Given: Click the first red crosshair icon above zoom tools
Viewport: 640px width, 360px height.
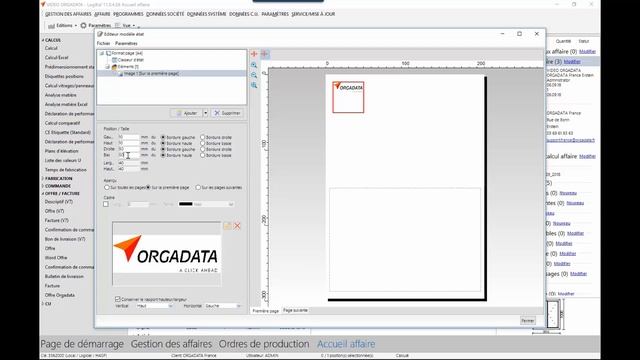Looking at the screenshot, I should click(254, 54).
